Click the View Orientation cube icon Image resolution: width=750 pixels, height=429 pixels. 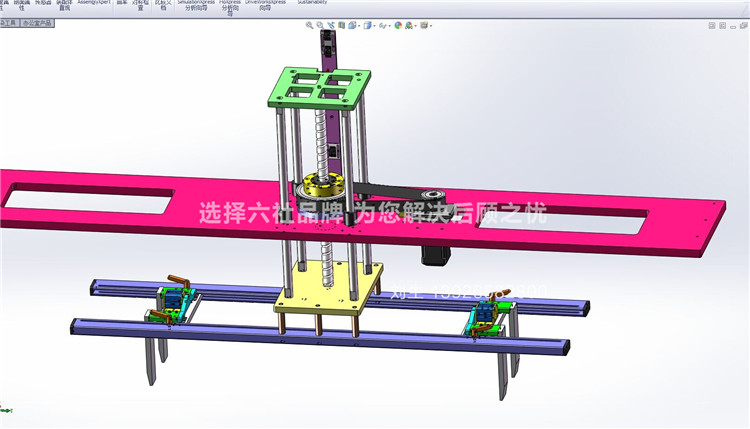(x=352, y=25)
